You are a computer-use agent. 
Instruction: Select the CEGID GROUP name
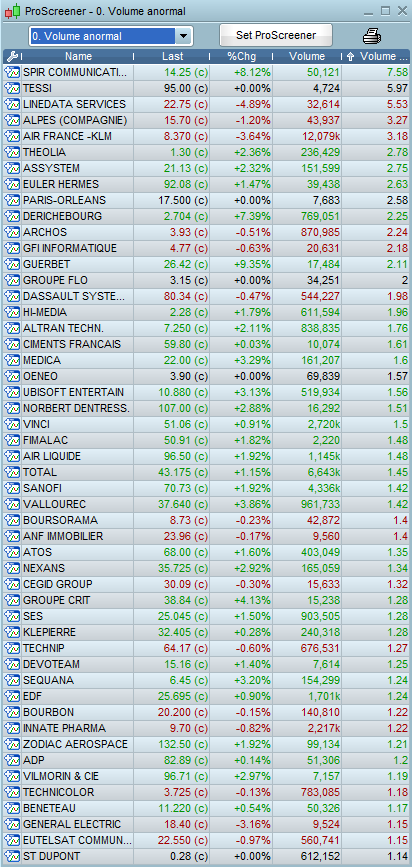58,584
